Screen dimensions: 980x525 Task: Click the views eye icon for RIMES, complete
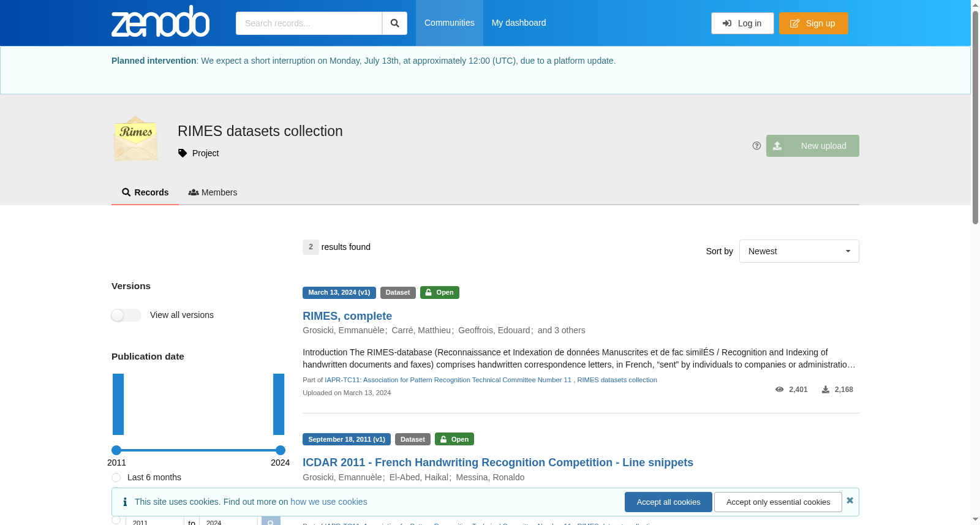[x=779, y=390]
